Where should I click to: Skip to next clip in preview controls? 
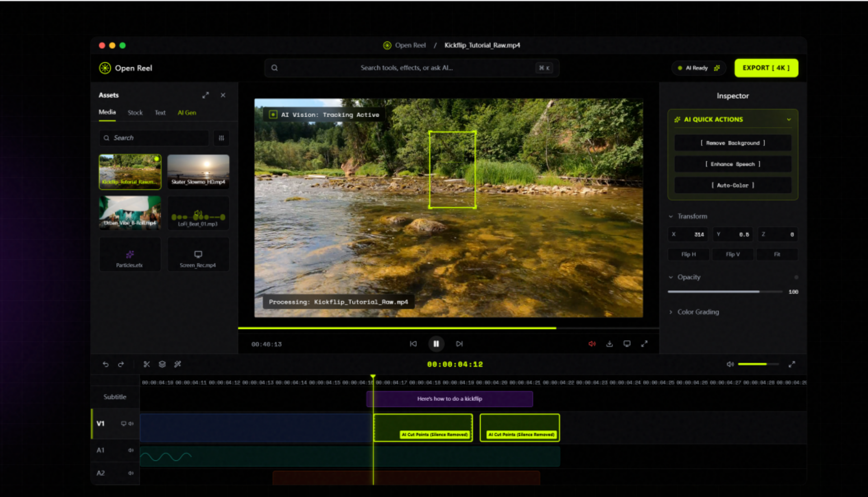point(459,344)
